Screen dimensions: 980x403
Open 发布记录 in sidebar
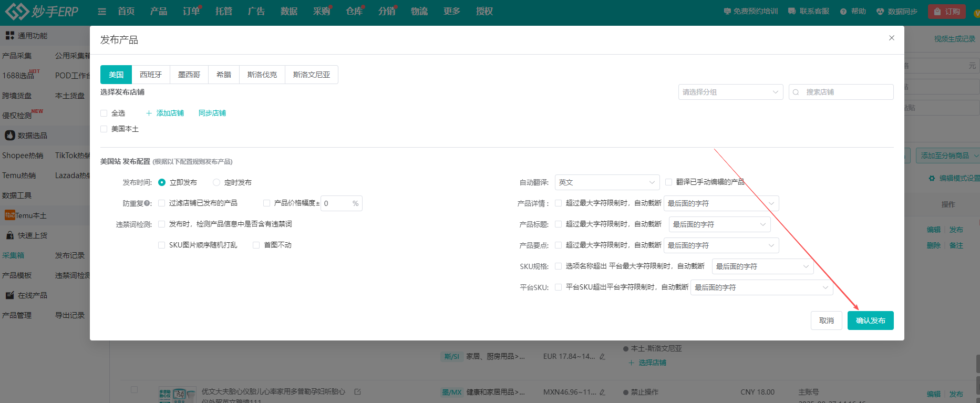click(70, 255)
